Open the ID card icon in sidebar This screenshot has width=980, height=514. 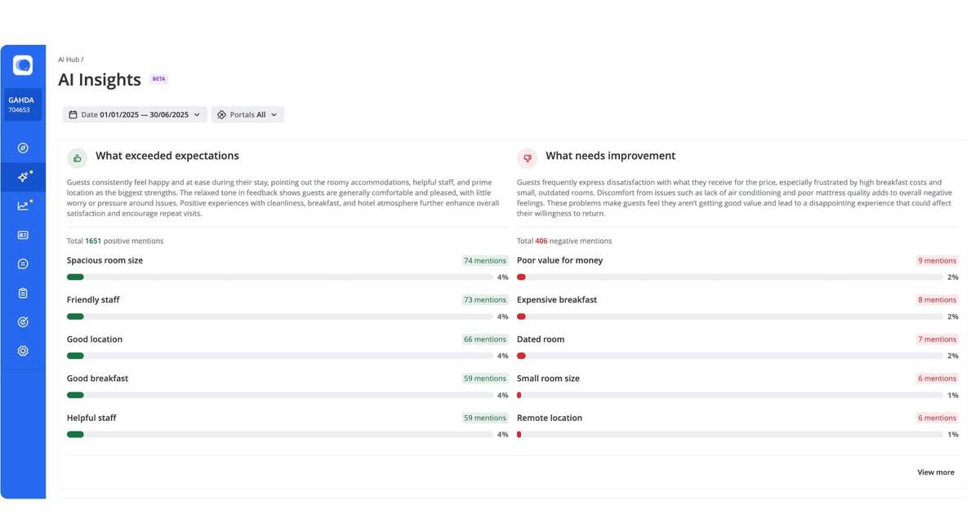(x=23, y=235)
